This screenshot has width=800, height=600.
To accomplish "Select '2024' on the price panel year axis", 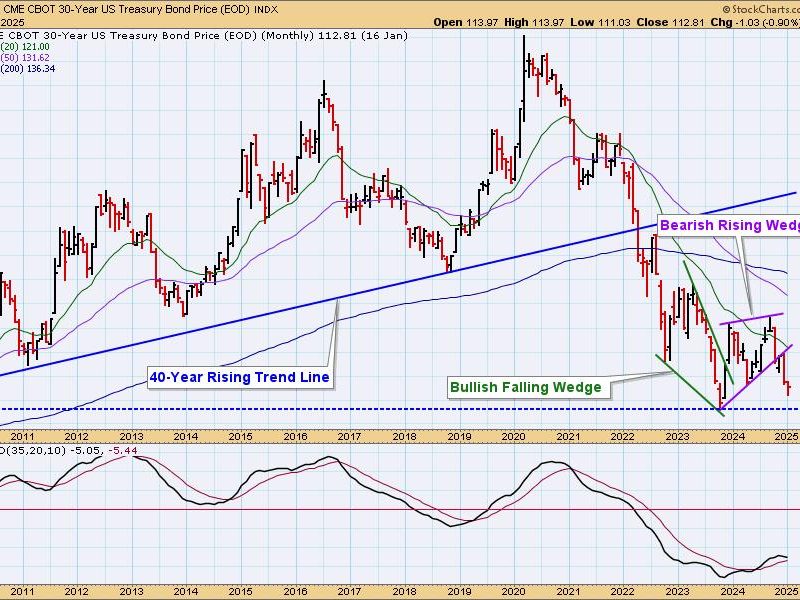I will (x=732, y=437).
